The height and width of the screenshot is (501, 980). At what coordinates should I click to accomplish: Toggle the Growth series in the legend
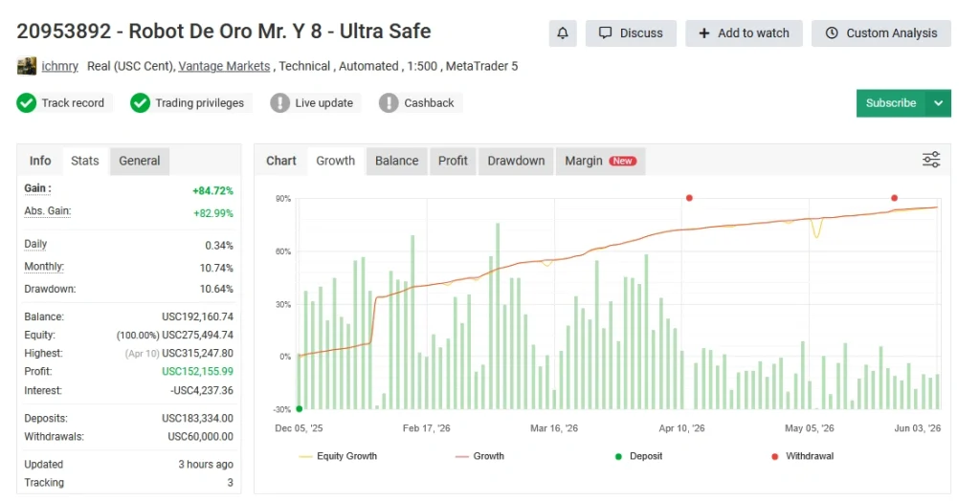(479, 456)
